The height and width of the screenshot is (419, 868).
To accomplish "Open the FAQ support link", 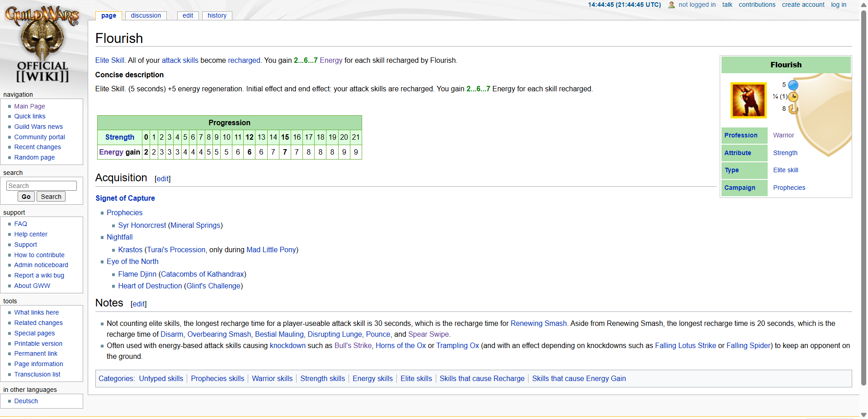I will pyautogui.click(x=20, y=224).
